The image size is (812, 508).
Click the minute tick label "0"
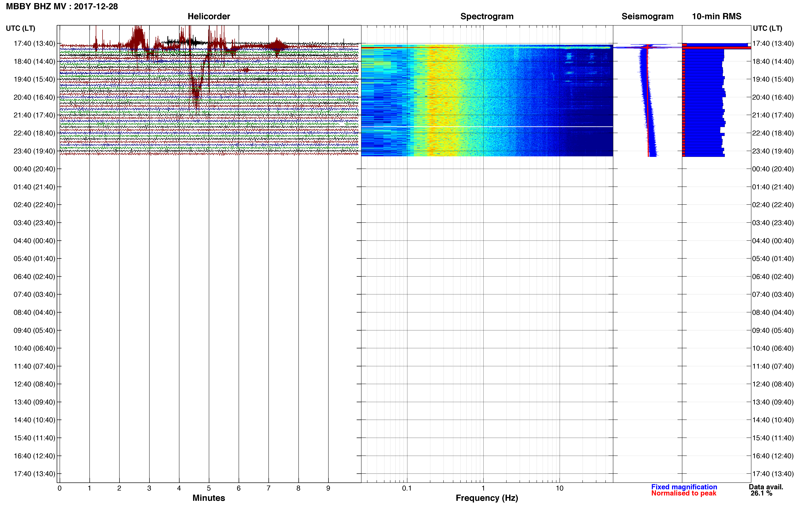(59, 488)
